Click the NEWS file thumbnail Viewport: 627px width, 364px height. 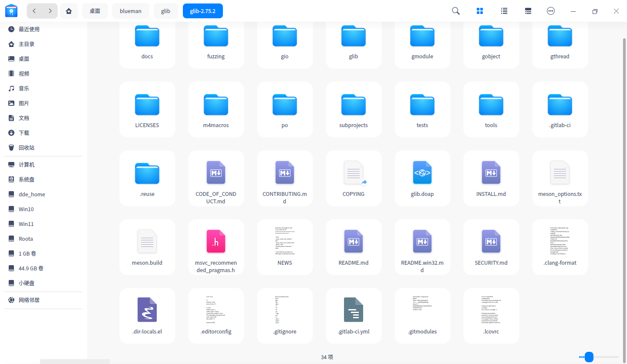[x=285, y=241]
